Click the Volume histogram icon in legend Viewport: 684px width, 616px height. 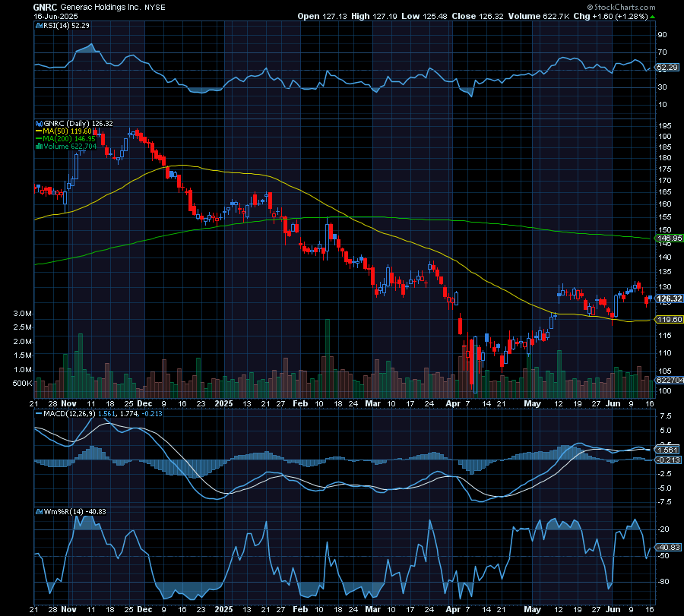(37, 147)
